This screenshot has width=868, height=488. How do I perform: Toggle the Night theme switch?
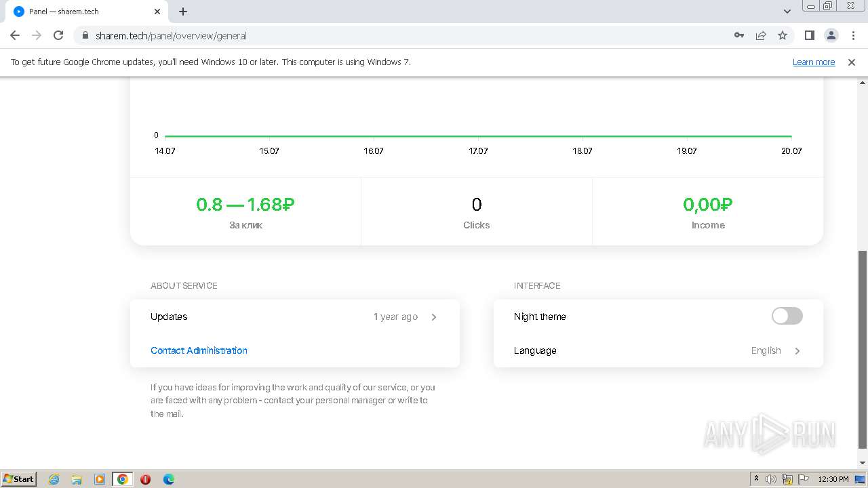point(787,316)
